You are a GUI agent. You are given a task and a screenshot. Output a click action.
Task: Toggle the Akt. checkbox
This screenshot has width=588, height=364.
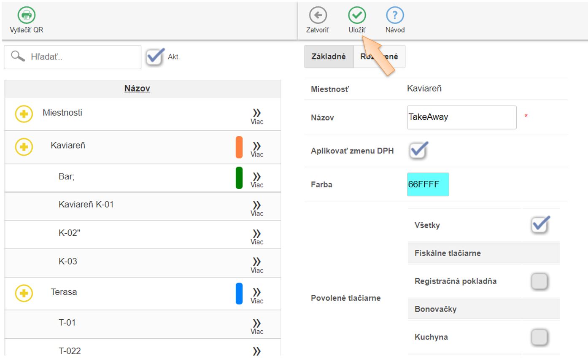(x=155, y=57)
